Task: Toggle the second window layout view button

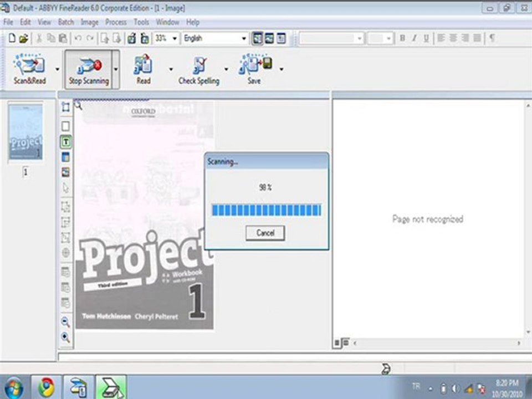Action: click(269, 38)
